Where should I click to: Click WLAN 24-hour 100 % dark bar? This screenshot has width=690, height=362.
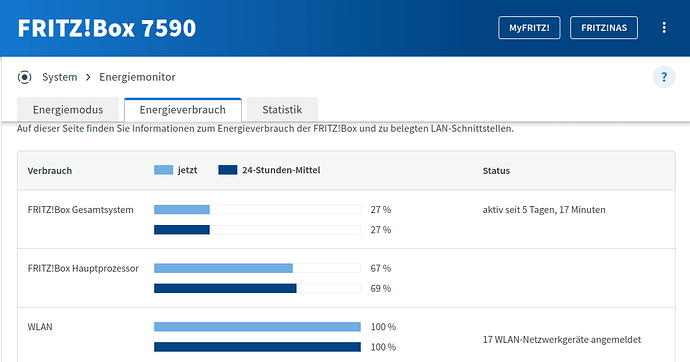click(x=257, y=347)
